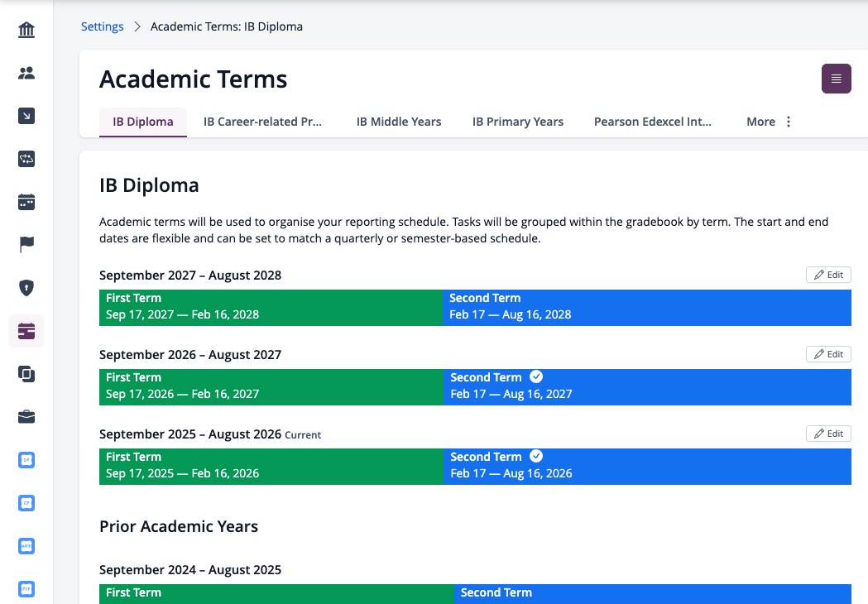Open the MYP programme sidebar icon
The height and width of the screenshot is (604, 868).
tap(26, 546)
